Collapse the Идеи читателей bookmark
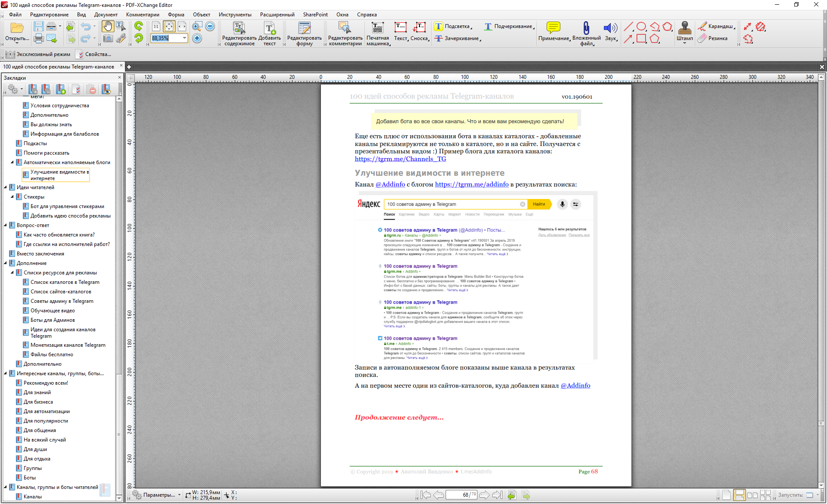Screen dimensions: 827x504 tap(5, 187)
